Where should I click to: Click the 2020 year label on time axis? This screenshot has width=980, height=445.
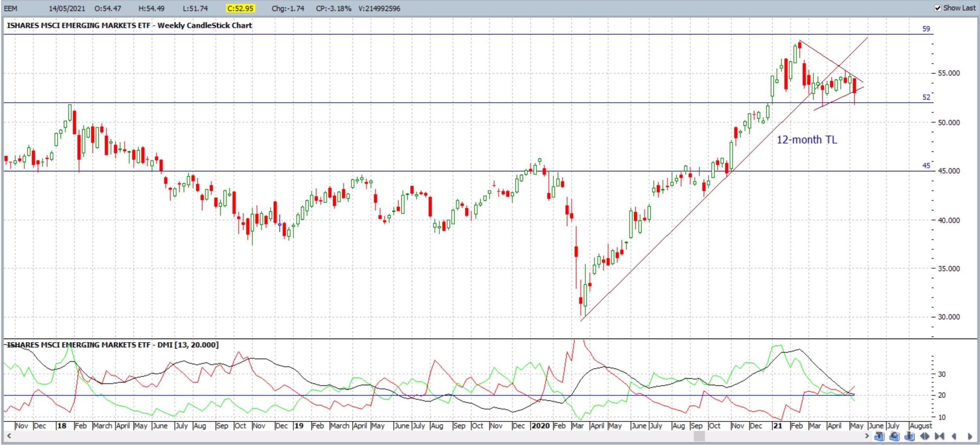tap(540, 426)
